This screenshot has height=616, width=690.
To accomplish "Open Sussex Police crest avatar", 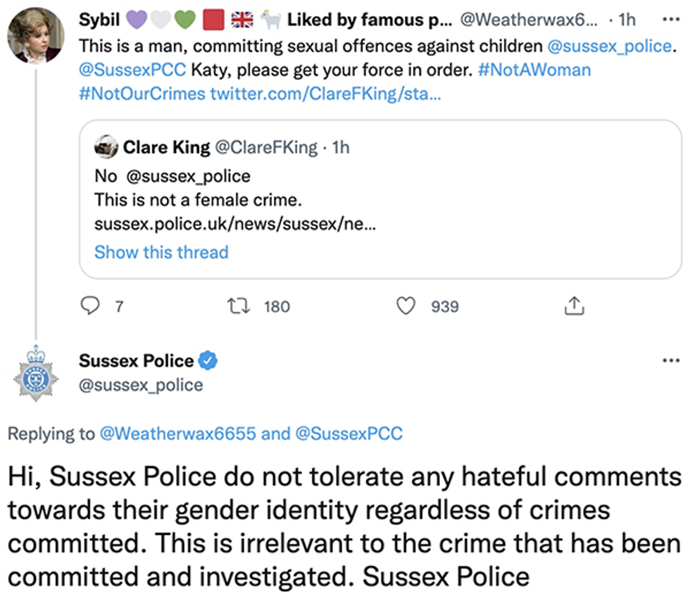I will point(36,373).
